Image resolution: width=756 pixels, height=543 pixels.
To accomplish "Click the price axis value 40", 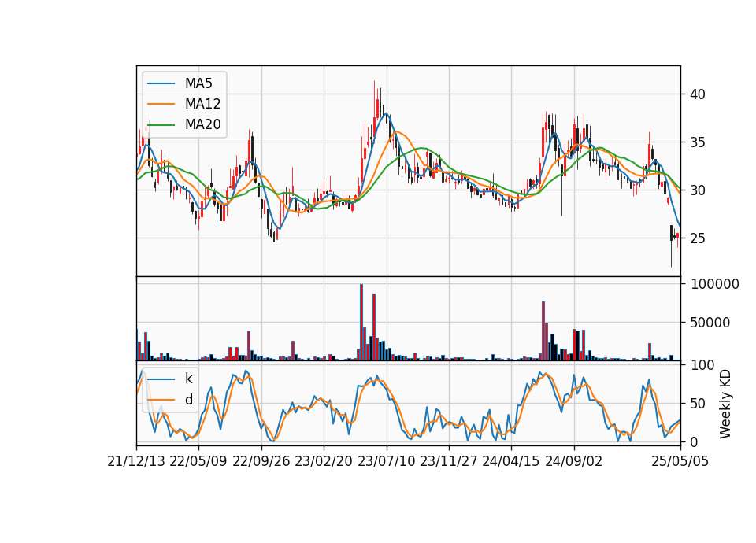I will pos(698,94).
